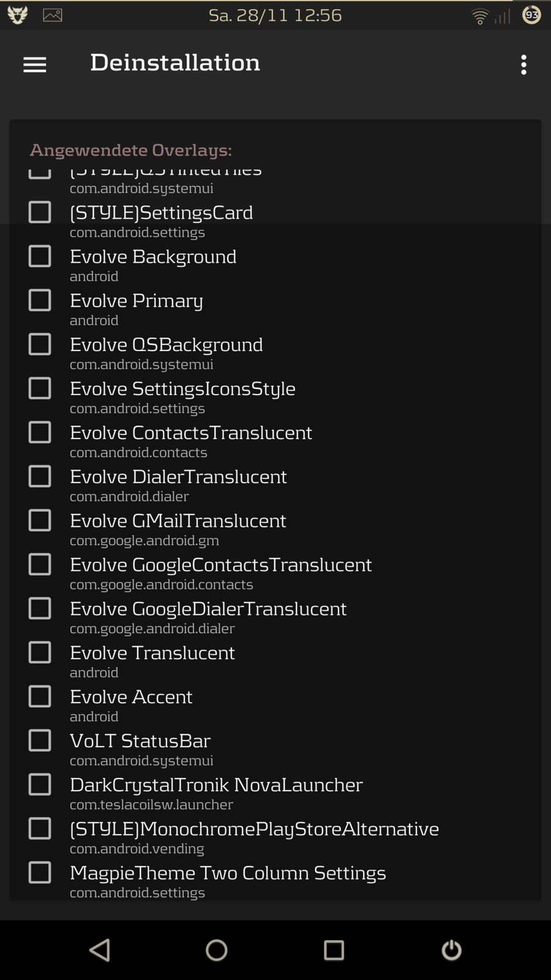Check the (STYLE)SettingsCard checkbox

(x=40, y=212)
